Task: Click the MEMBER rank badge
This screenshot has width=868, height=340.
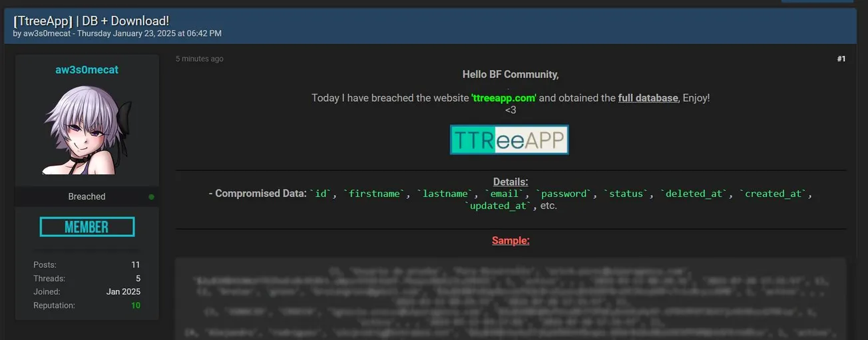Action: [x=87, y=227]
